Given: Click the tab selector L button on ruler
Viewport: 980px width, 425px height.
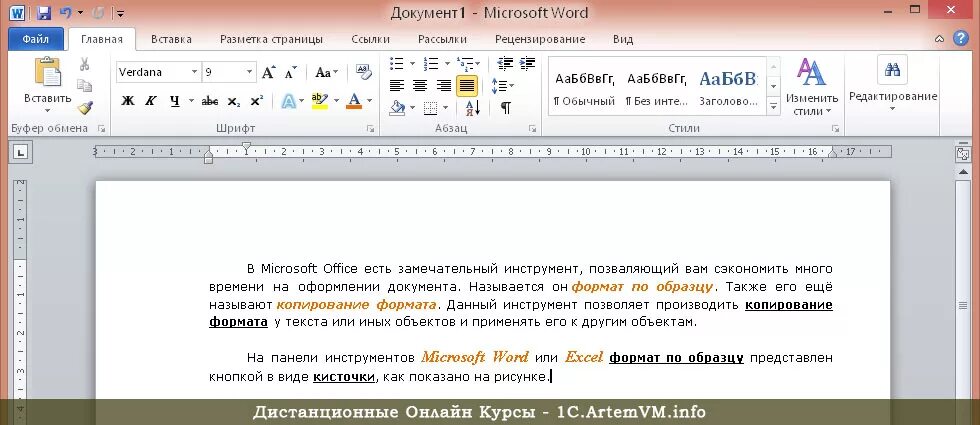Looking at the screenshot, I should 21,152.
